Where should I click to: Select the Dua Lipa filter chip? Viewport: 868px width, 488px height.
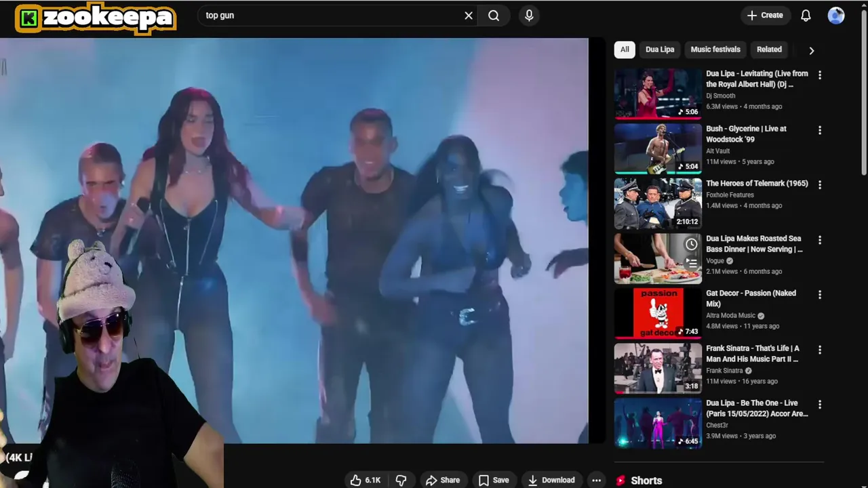pos(660,49)
